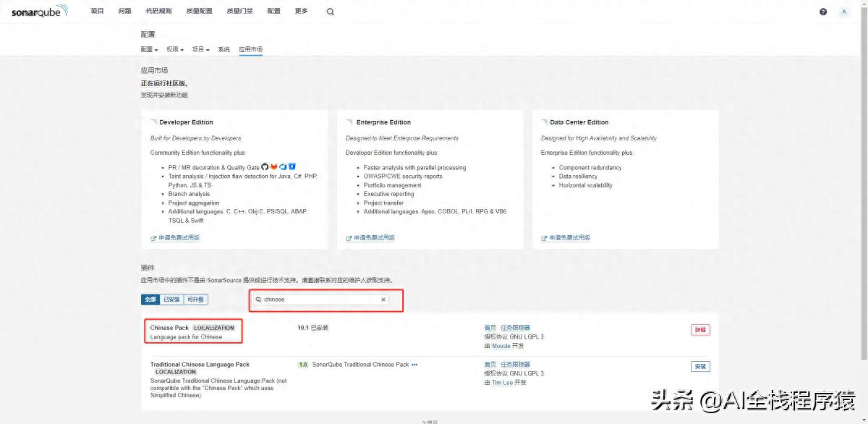Click the LOCALIZATION tag beside Chinese Pack

point(214,328)
